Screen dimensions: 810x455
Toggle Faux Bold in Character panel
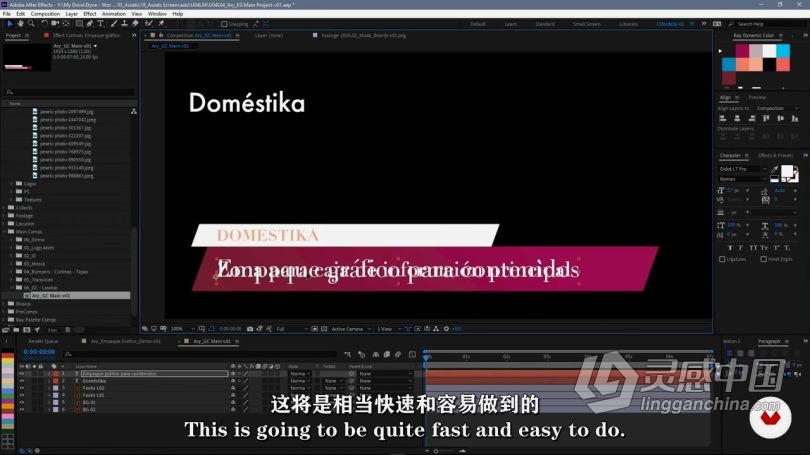[x=730, y=248]
